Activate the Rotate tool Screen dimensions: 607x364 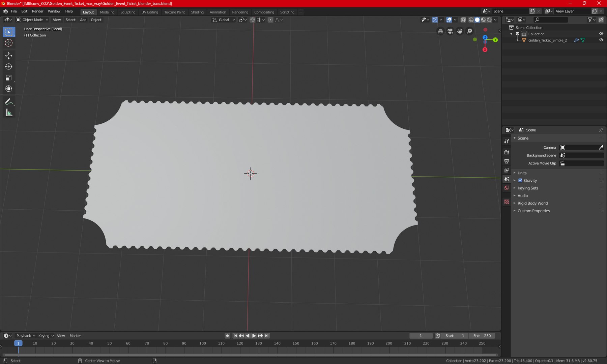(9, 67)
